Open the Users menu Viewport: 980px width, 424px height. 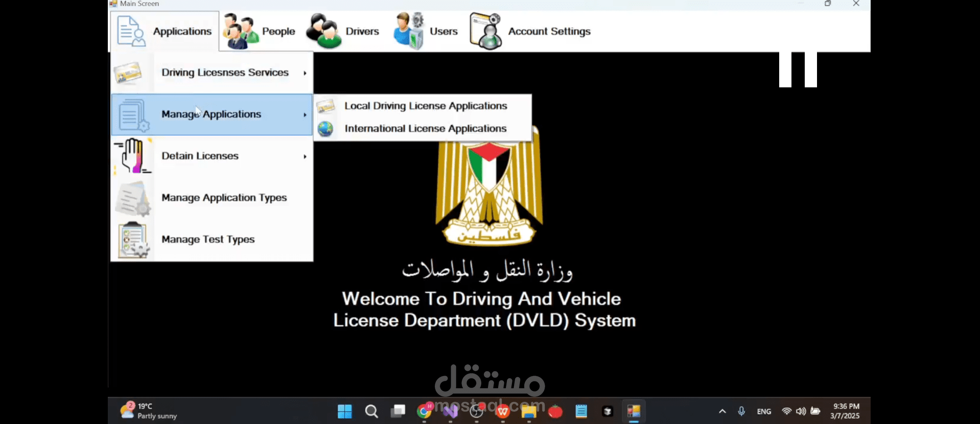point(426,31)
